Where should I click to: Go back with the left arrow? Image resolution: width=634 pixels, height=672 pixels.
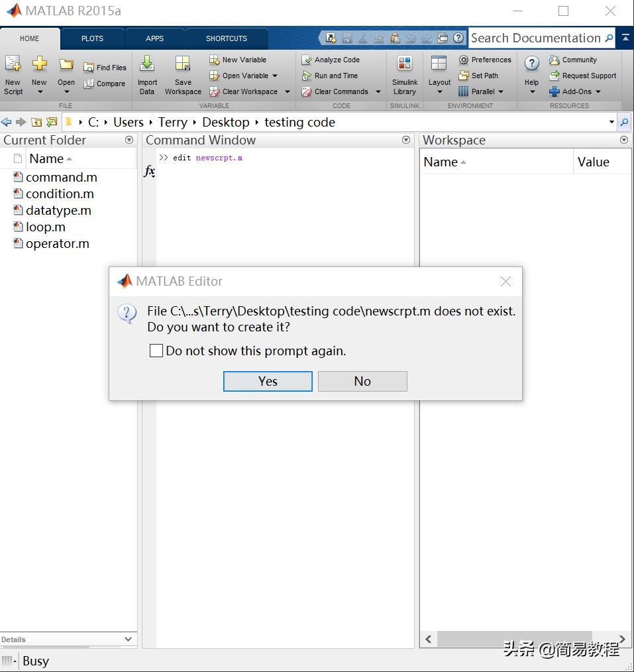(x=7, y=122)
